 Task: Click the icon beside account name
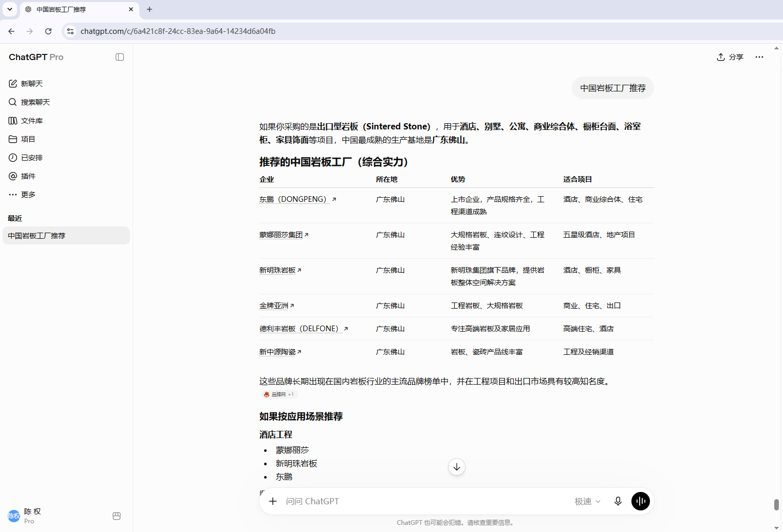[x=117, y=516]
